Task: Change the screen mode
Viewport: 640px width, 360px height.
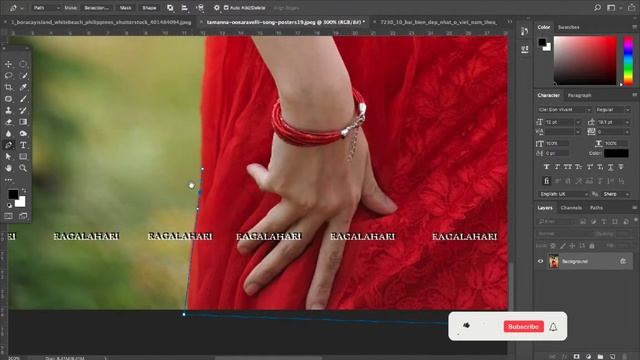Action: tap(23, 216)
